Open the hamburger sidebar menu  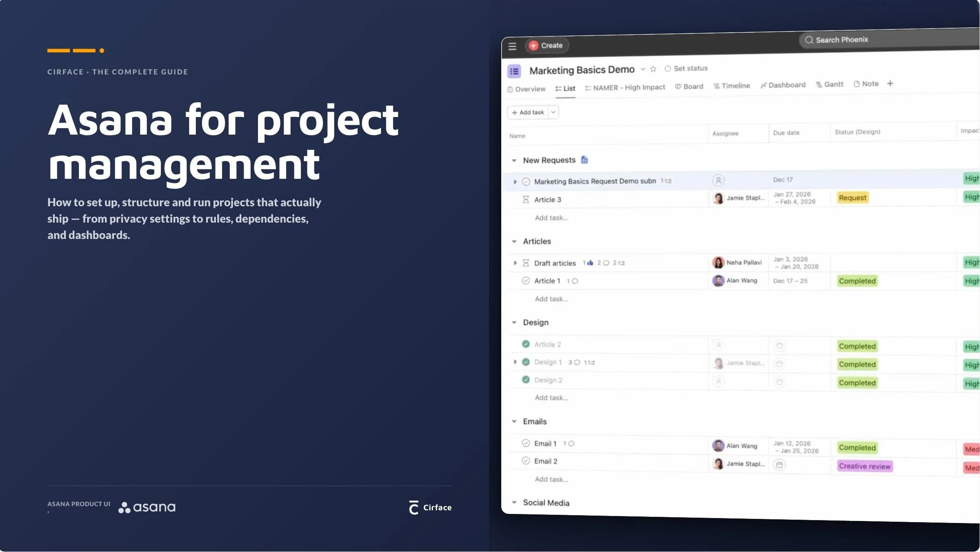click(x=512, y=46)
